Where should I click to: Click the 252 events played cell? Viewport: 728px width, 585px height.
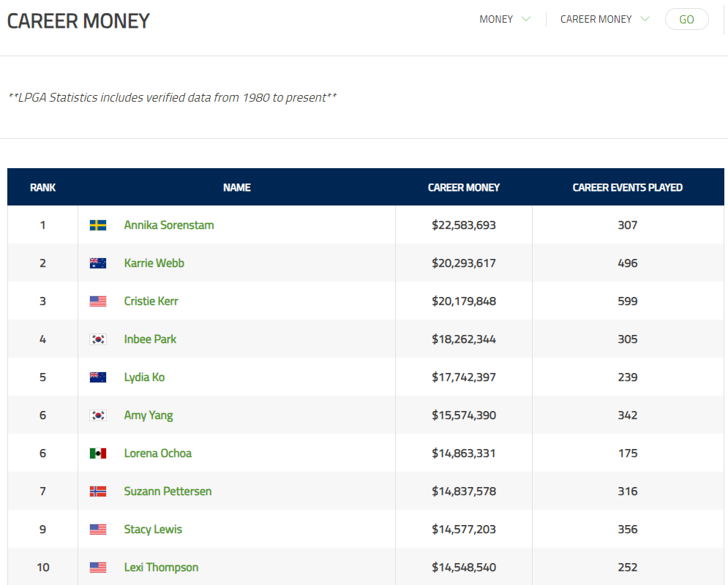[x=627, y=567]
